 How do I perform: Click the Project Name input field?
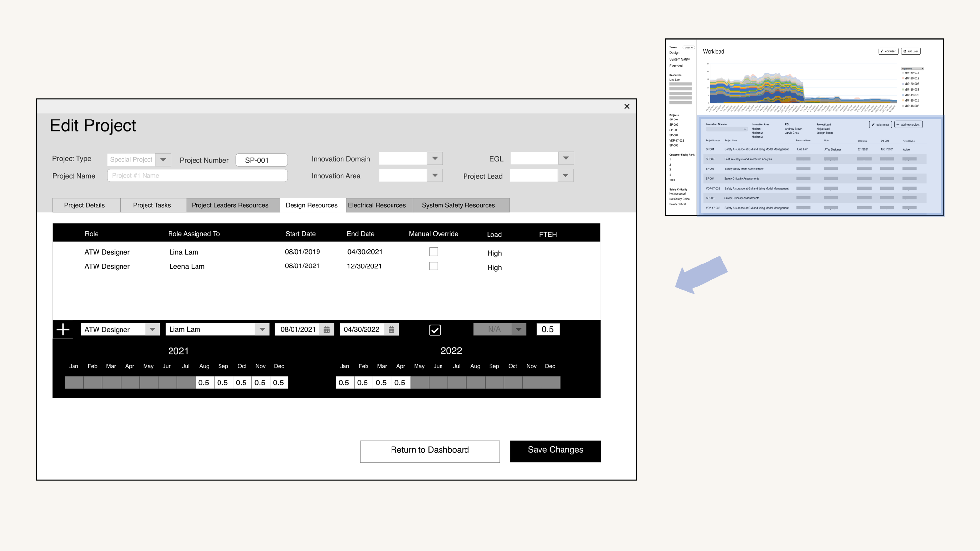tap(197, 176)
